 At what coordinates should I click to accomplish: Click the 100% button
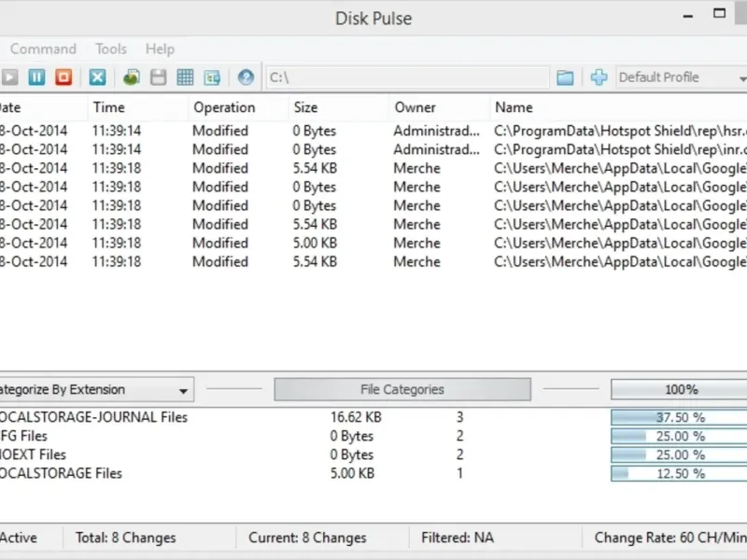(681, 390)
